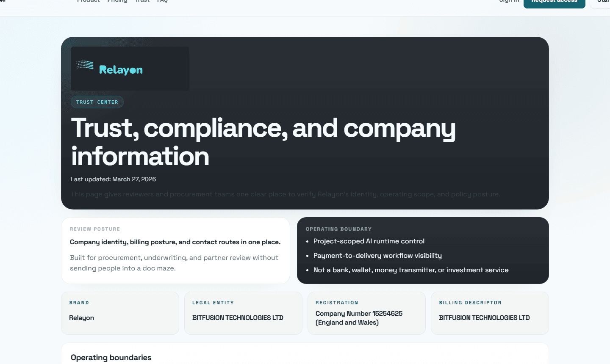Screen dimensions: 610x364
Task: Click the Request access button
Action: click(x=554, y=3)
